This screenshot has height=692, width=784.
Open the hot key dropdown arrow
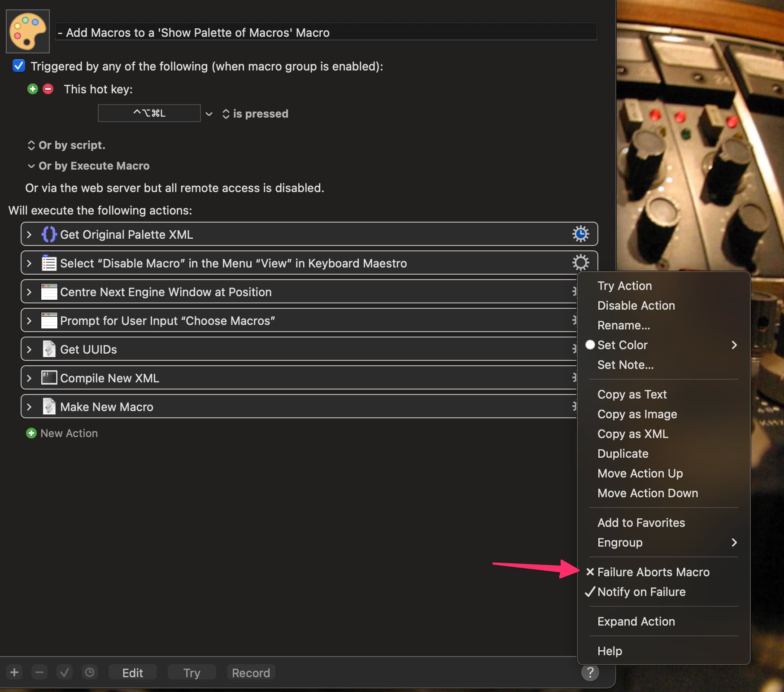pyautogui.click(x=209, y=114)
